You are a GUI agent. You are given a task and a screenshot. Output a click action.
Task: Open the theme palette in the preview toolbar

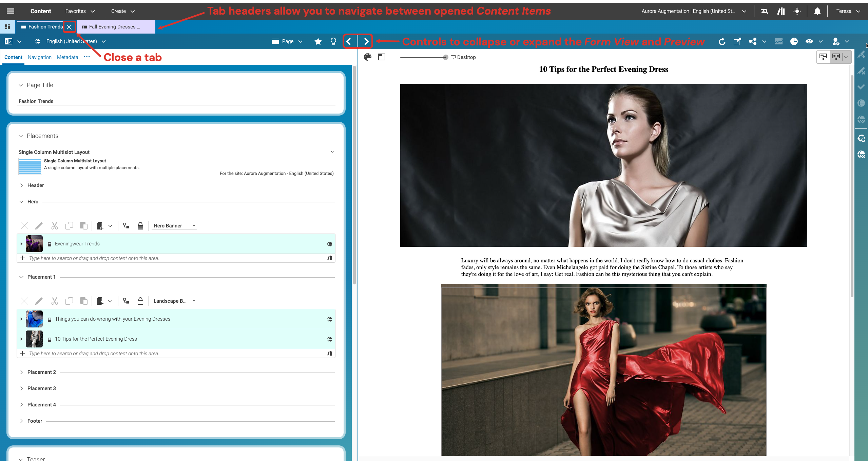point(367,57)
